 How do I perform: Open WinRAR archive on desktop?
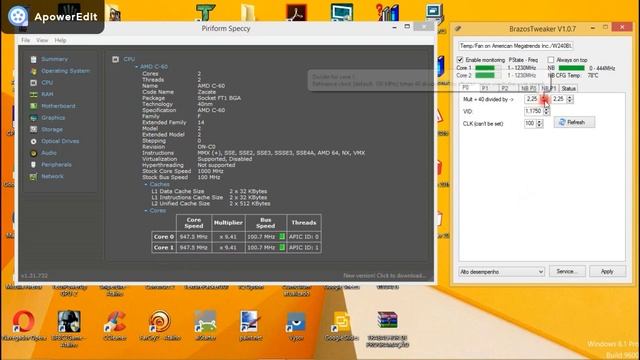pyautogui.click(x=387, y=321)
